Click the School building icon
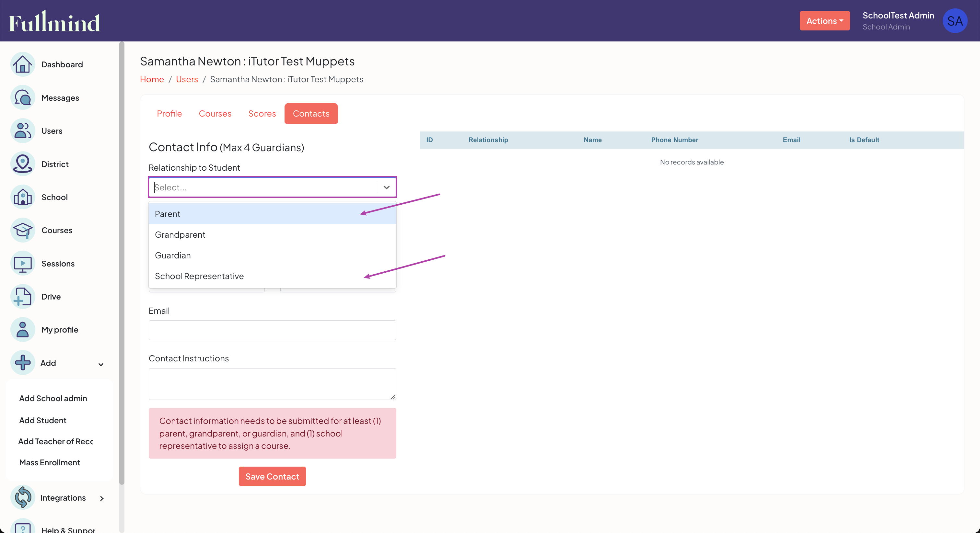This screenshot has height=533, width=980. coord(22,197)
